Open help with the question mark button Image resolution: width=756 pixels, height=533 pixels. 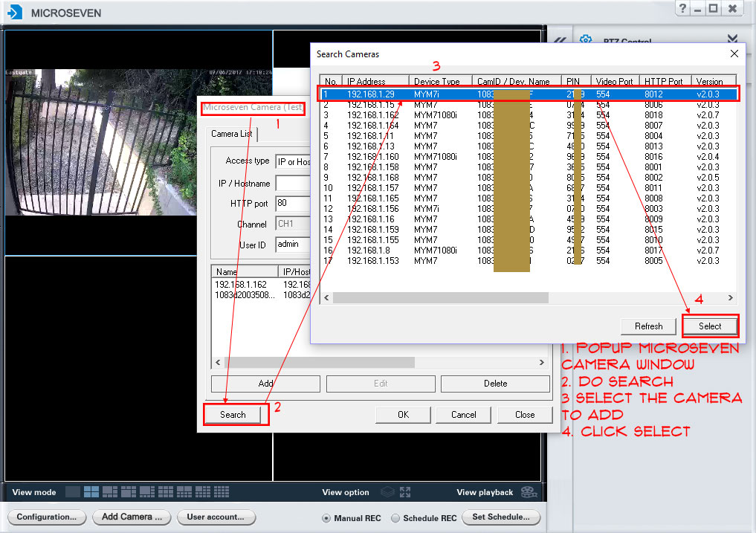[x=682, y=9]
